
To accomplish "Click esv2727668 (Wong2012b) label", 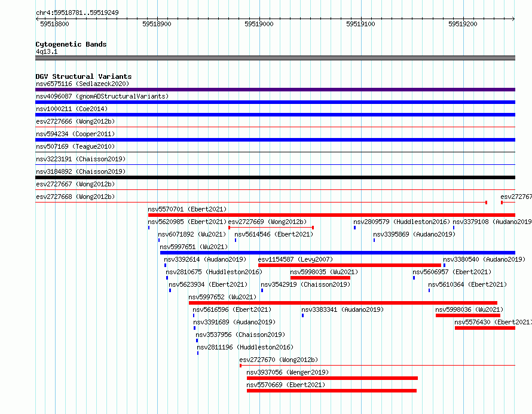I will click(x=75, y=197).
